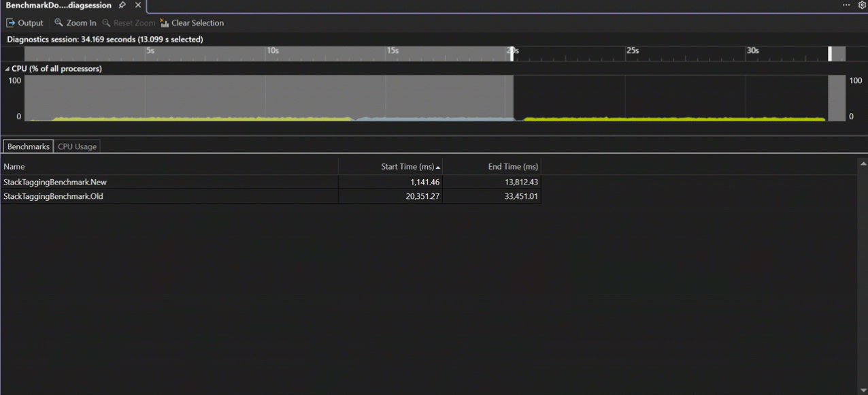Click the scroll down arrow in the benchmarks list
Image resolution: width=868 pixels, height=395 pixels.
pos(863,390)
